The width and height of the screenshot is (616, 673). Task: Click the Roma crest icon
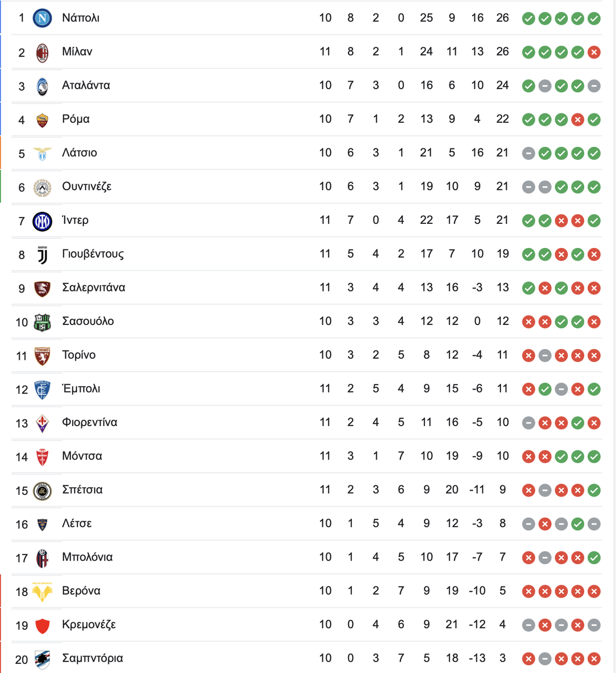coord(42,120)
